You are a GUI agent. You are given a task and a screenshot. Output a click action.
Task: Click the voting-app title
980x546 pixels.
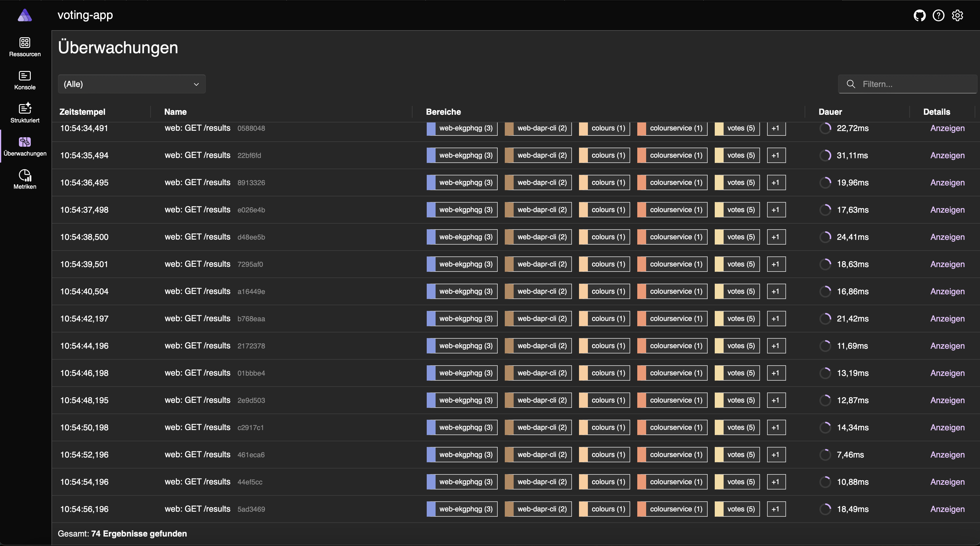click(x=85, y=15)
